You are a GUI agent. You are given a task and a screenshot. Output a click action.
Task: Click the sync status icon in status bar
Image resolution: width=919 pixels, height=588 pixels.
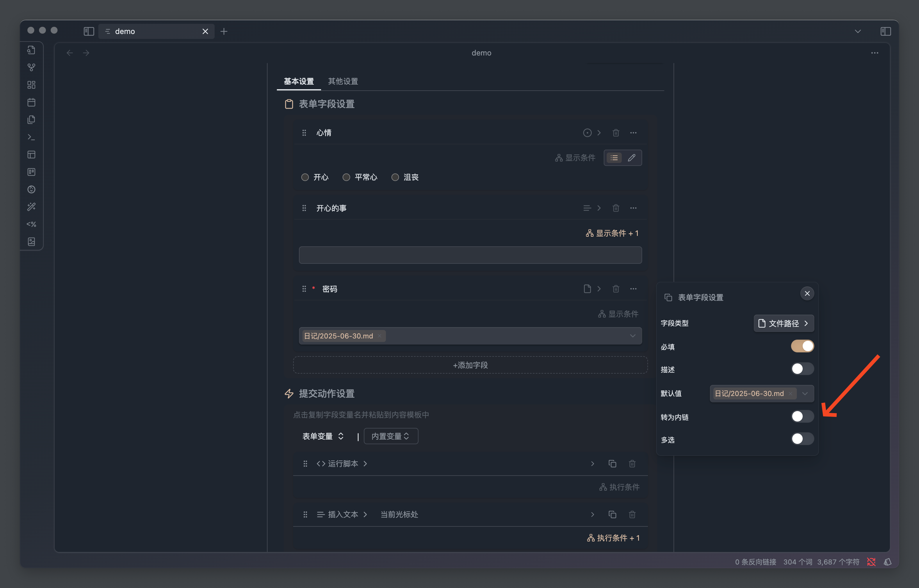point(871,562)
